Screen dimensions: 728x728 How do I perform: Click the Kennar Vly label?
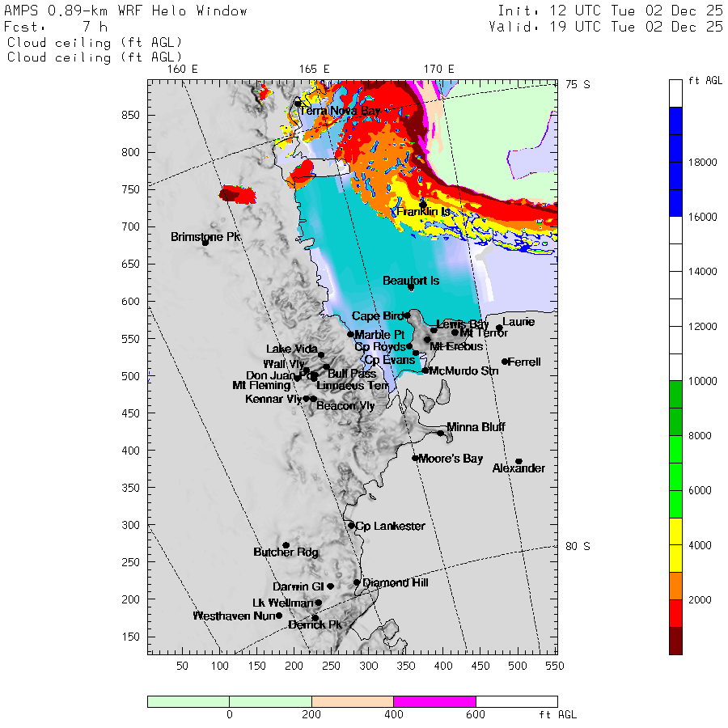(x=273, y=399)
